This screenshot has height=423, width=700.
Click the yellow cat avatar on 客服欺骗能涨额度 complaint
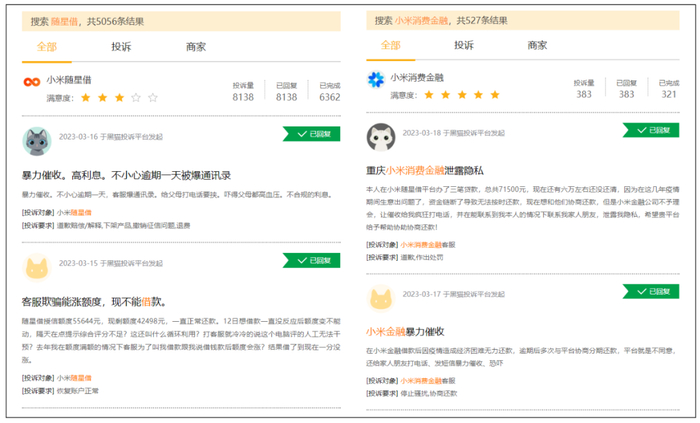(37, 267)
